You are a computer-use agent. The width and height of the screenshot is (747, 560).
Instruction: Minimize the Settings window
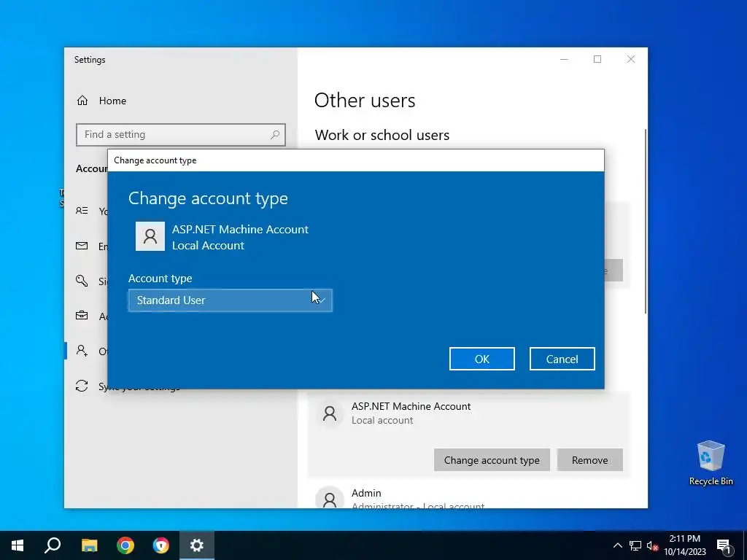[x=564, y=59]
